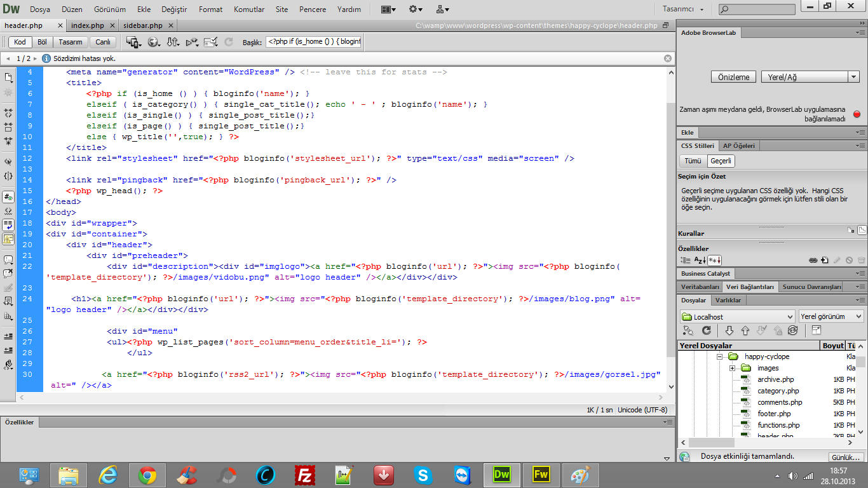The width and height of the screenshot is (868, 488).
Task: Select footer.php in the file list
Action: pos(774,414)
